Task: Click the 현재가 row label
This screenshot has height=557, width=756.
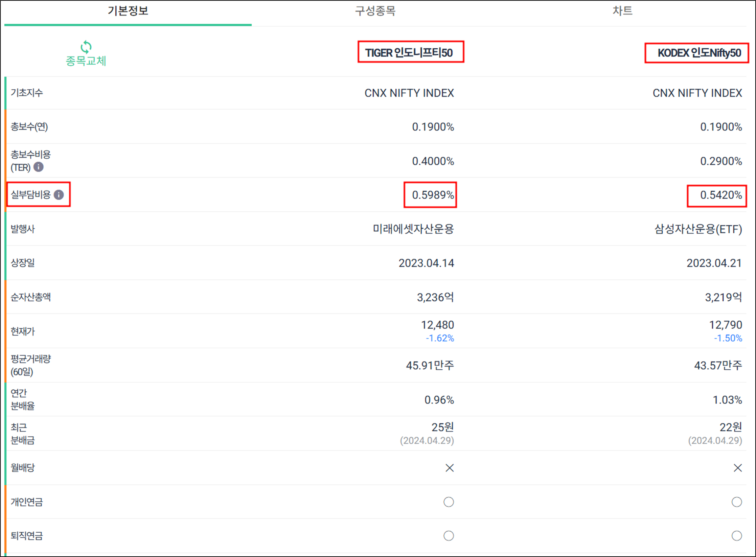Action: coord(23,331)
